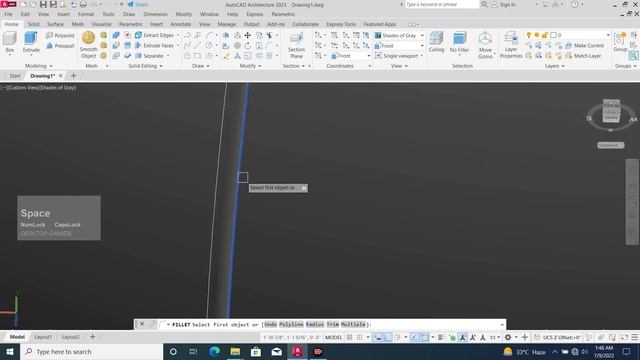Click the layer 0 color swatch

pyautogui.click(x=553, y=35)
